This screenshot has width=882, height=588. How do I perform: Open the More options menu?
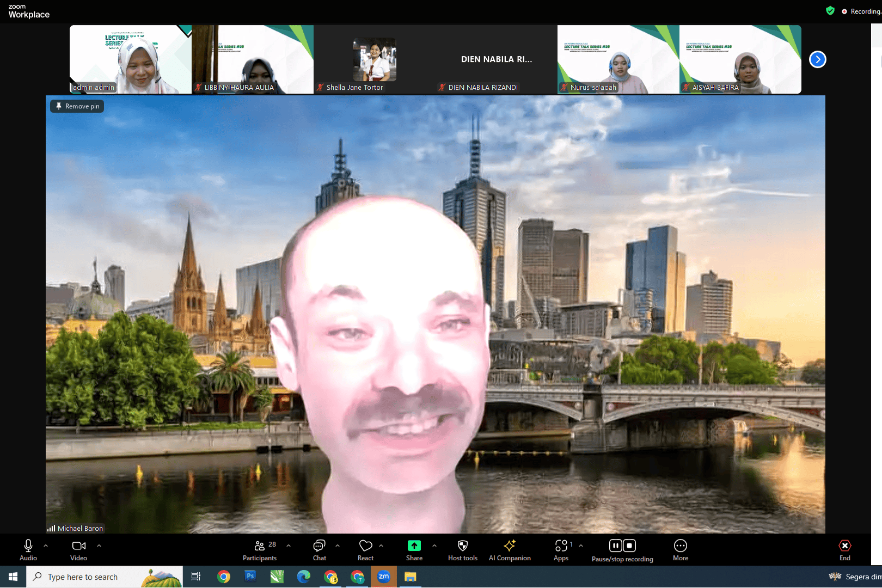pos(681,549)
